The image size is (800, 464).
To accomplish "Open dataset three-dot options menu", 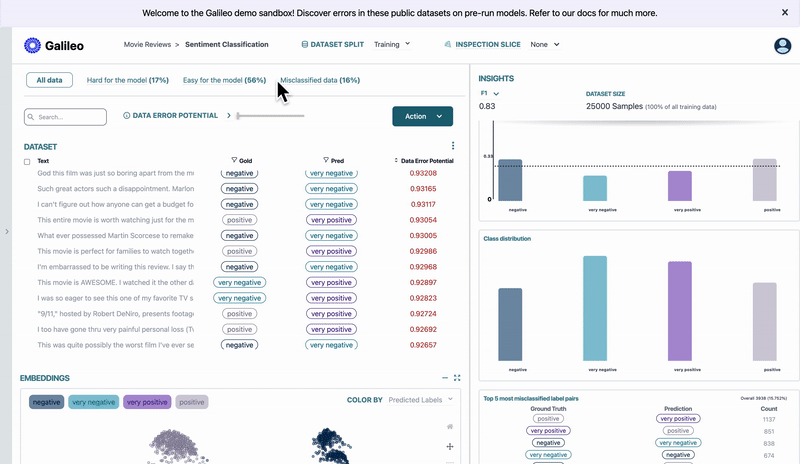I will pos(453,146).
